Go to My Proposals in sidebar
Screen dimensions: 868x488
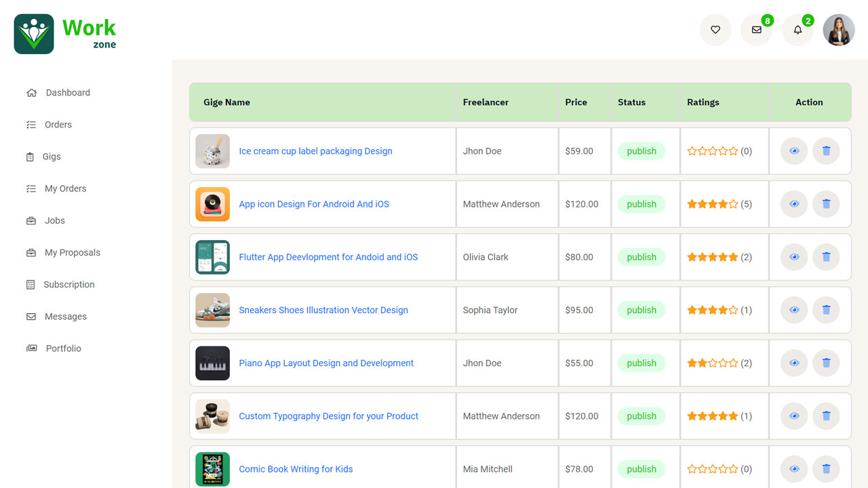[72, 253]
